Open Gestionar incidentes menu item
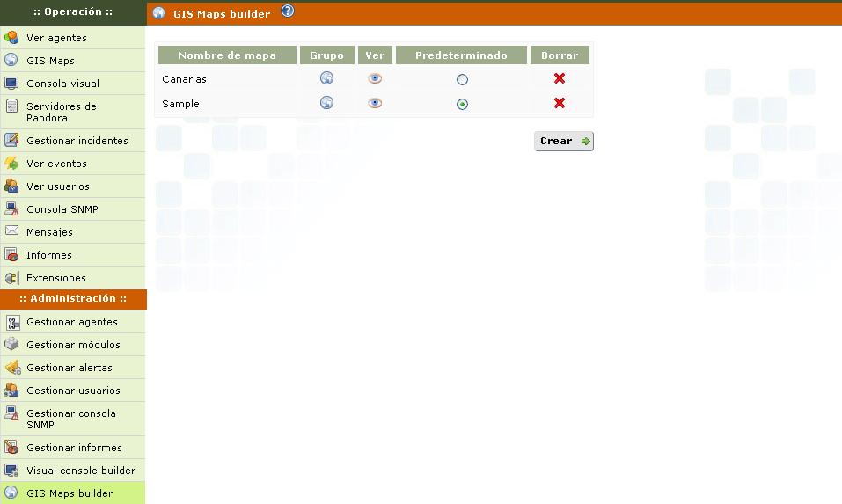Screen dimensions: 842x504 point(77,141)
